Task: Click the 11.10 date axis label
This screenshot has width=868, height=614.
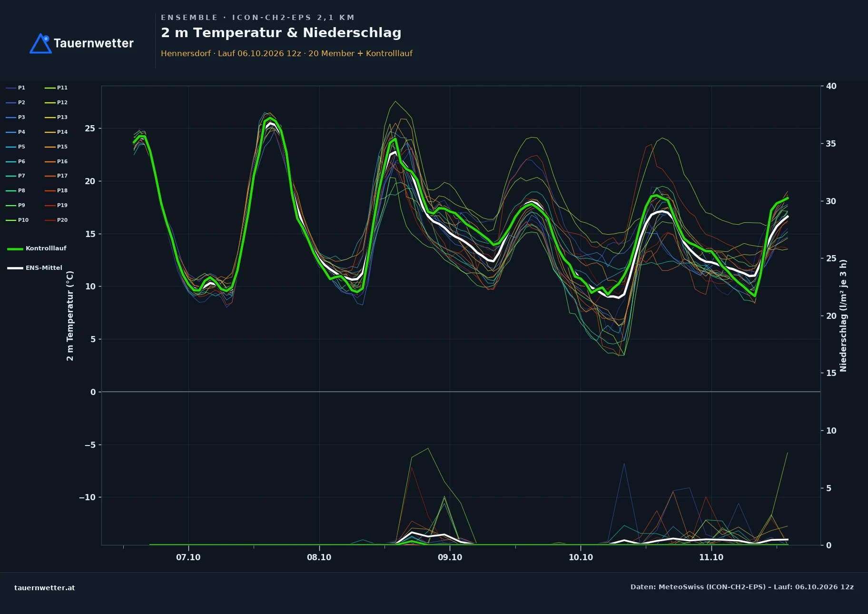Action: pos(711,557)
